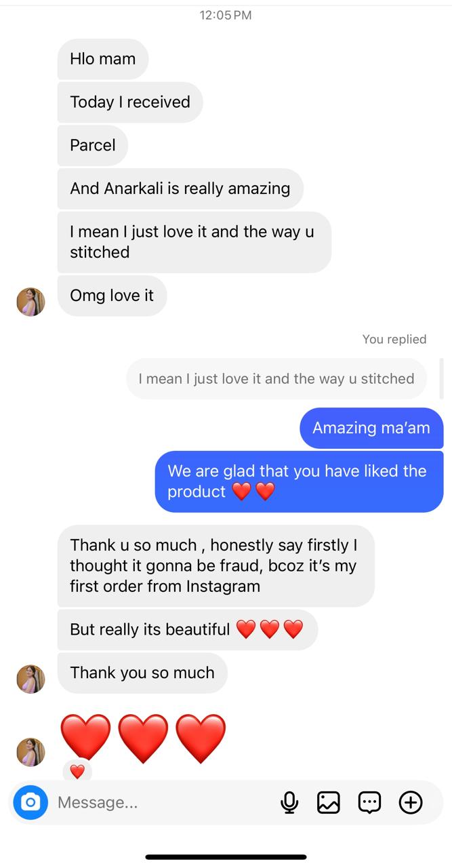
Task: Tap the three large red hearts message
Action: pos(143,738)
